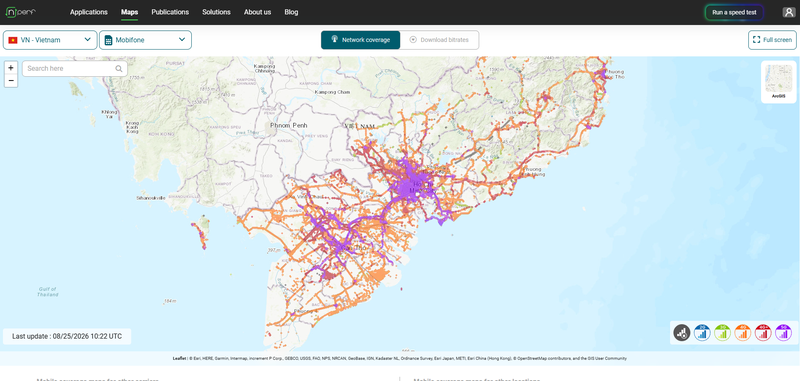This screenshot has height=381, width=800.
Task: Open the VN - Vietnam country dropdown
Action: [x=50, y=40]
